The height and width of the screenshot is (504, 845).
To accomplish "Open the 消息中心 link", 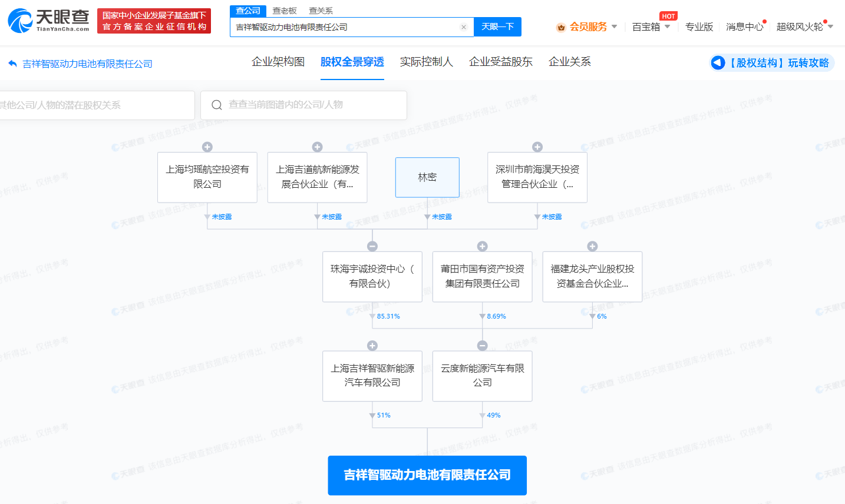I will point(744,27).
